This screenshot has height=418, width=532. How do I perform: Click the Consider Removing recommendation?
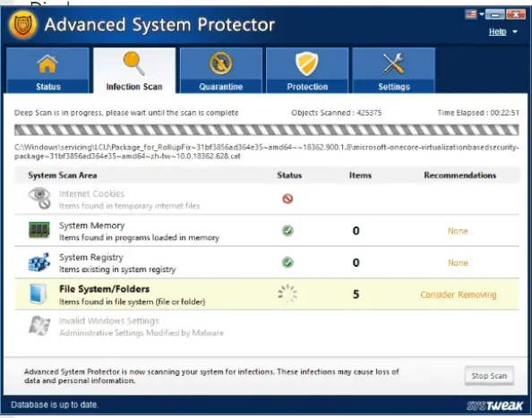pos(458,294)
